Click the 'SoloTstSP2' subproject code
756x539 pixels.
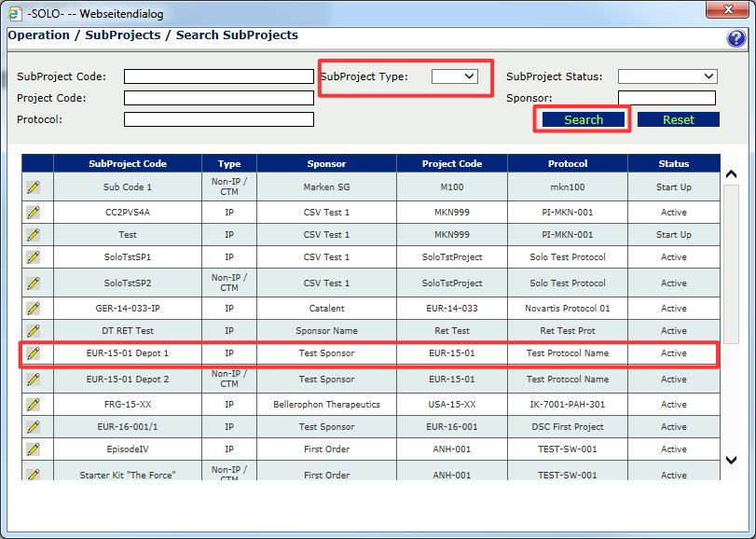pos(128,283)
